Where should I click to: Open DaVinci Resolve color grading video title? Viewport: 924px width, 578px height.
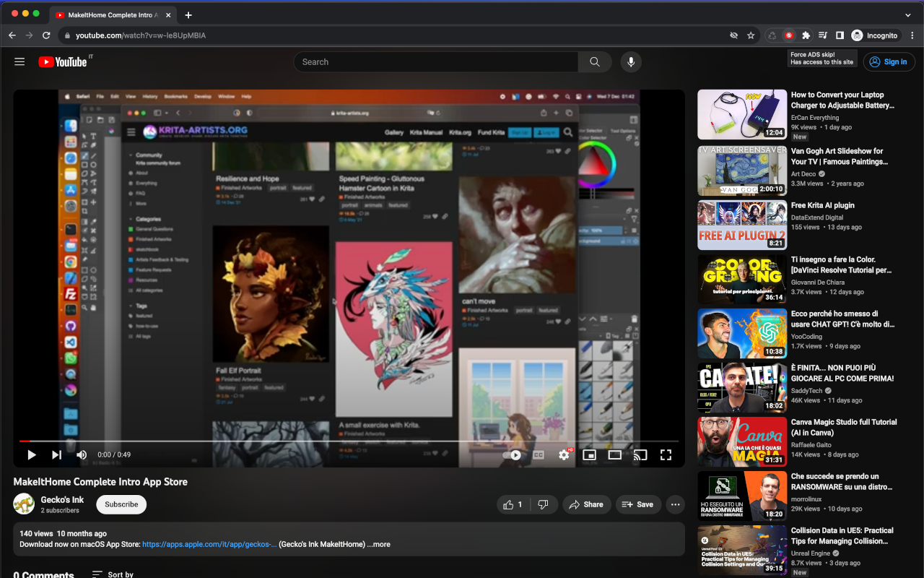[842, 264]
